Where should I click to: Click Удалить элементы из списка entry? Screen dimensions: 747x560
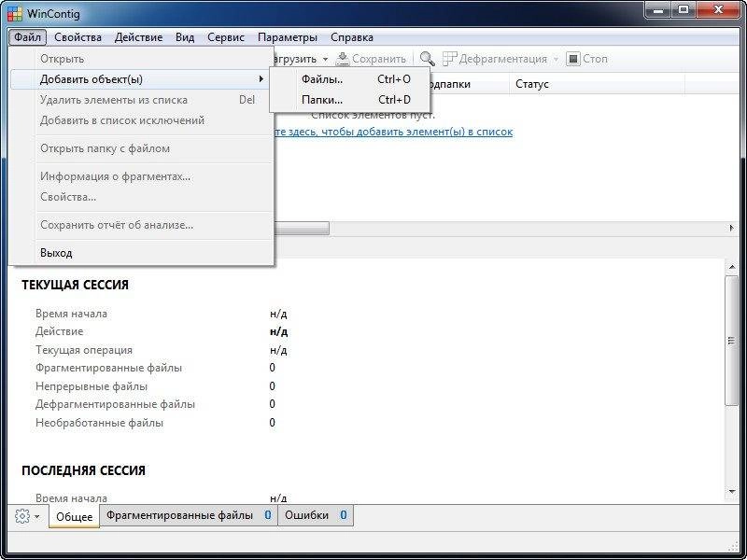(x=142, y=100)
